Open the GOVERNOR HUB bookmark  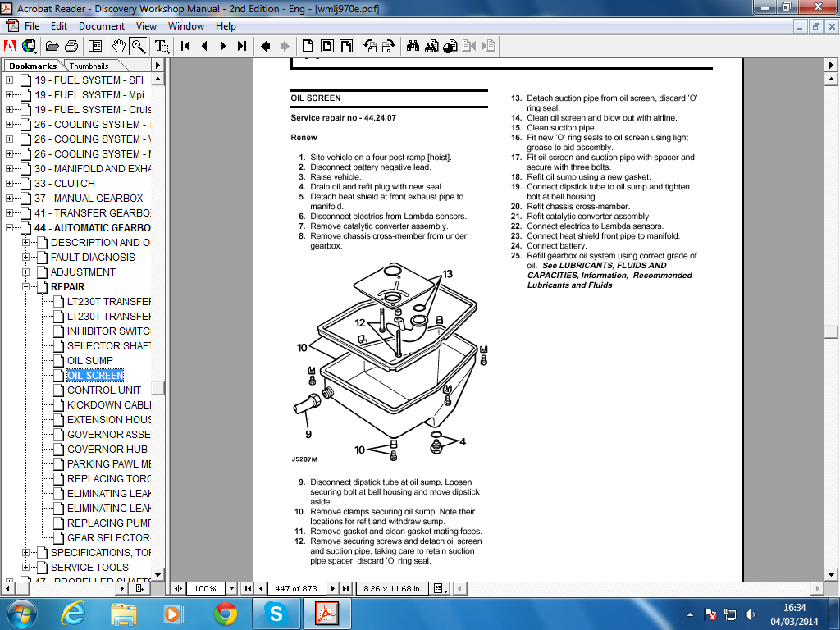pos(107,450)
